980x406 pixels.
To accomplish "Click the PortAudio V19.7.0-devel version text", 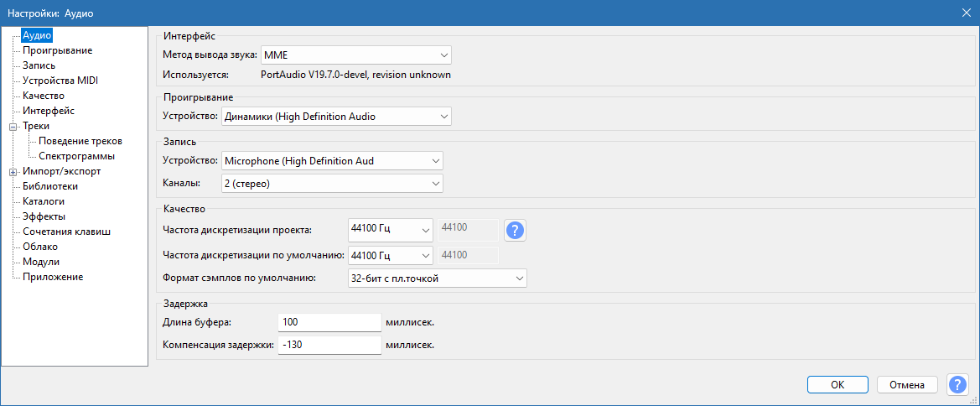I will click(355, 75).
